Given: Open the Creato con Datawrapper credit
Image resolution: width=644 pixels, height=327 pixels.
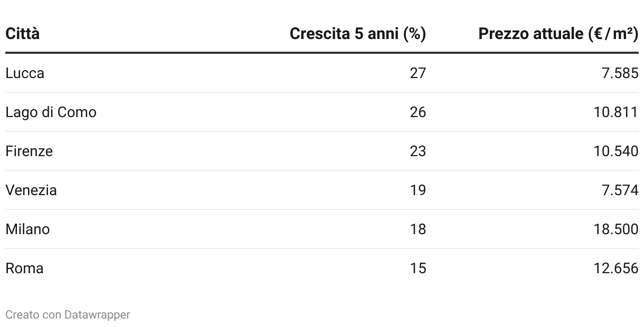Looking at the screenshot, I should pos(68,315).
